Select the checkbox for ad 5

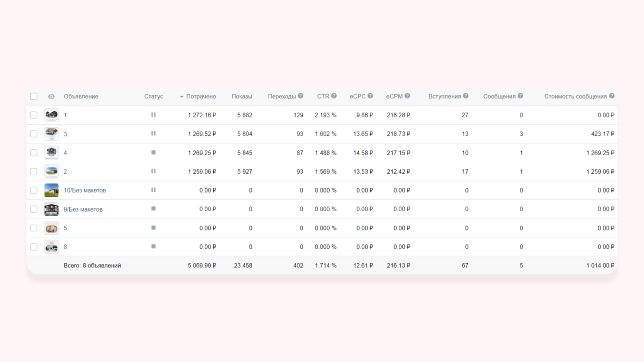(x=34, y=228)
